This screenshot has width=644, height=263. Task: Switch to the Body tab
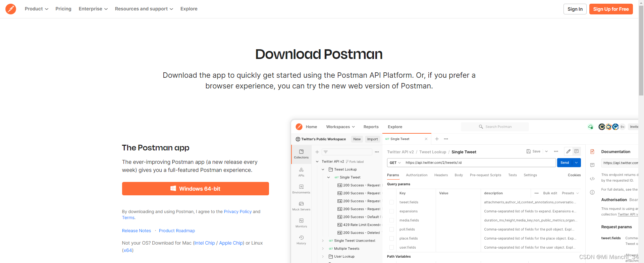click(459, 175)
